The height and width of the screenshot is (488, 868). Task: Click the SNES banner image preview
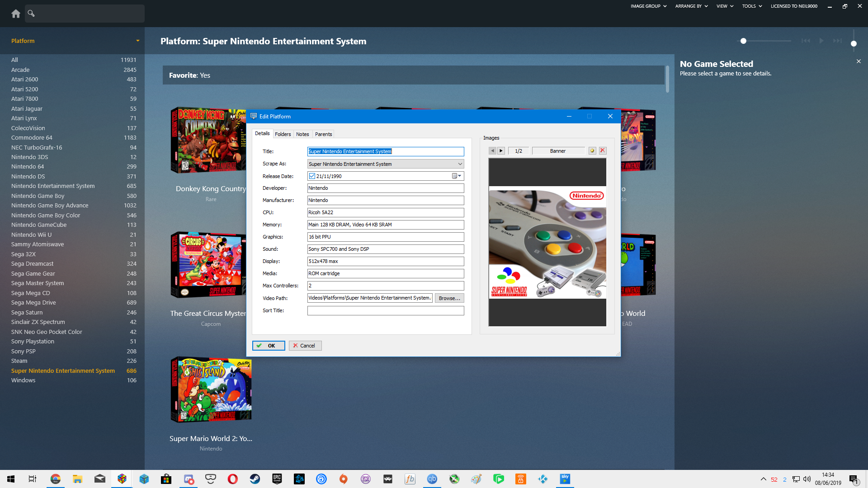coord(547,242)
